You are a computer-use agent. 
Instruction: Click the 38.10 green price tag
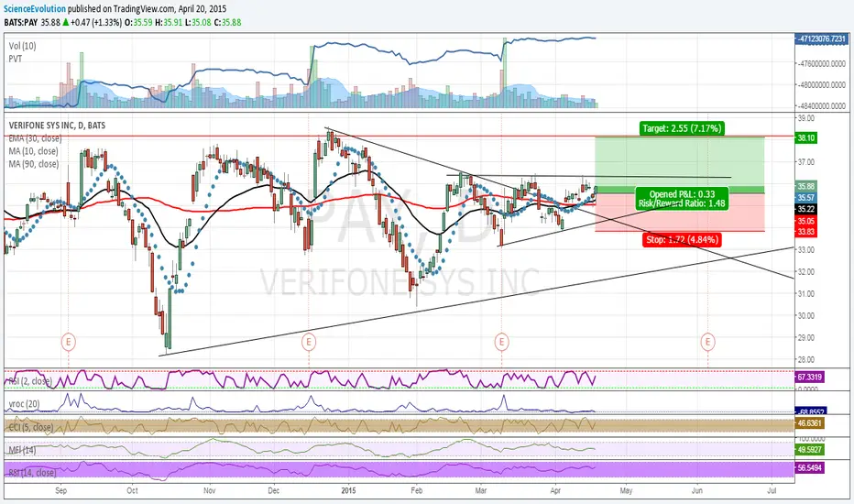coord(806,137)
